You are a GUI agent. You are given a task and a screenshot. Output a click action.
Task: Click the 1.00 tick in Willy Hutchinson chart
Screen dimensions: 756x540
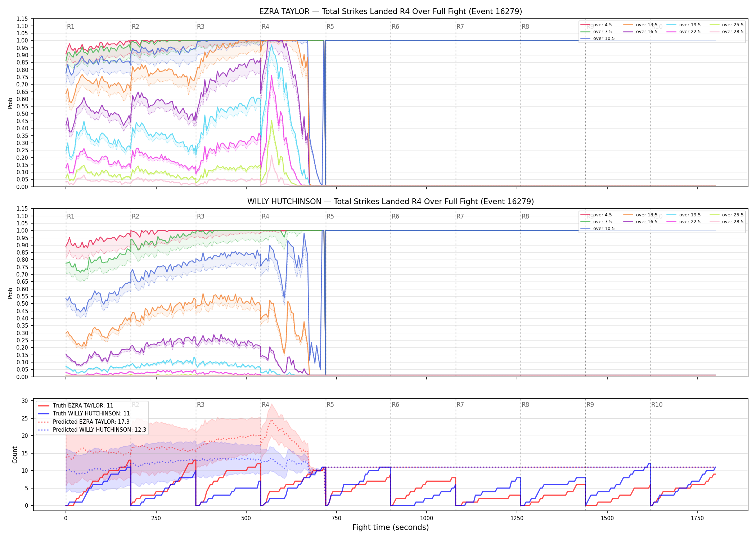[22, 231]
